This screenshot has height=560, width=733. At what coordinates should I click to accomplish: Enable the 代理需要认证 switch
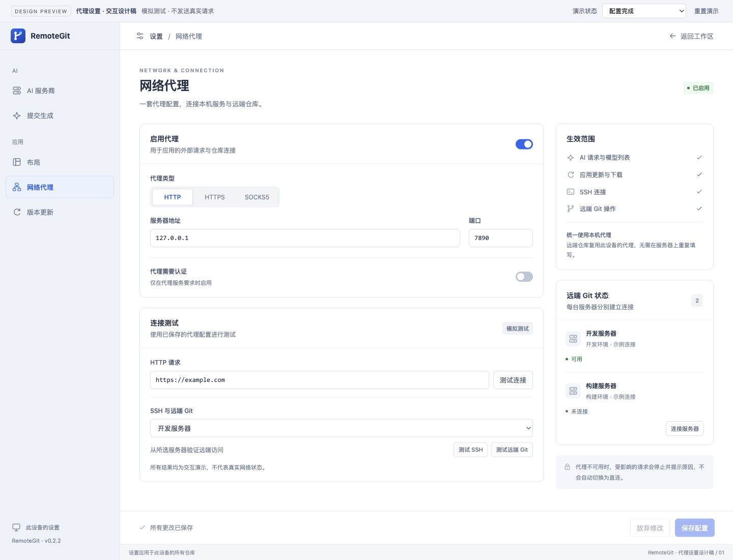pyautogui.click(x=524, y=277)
